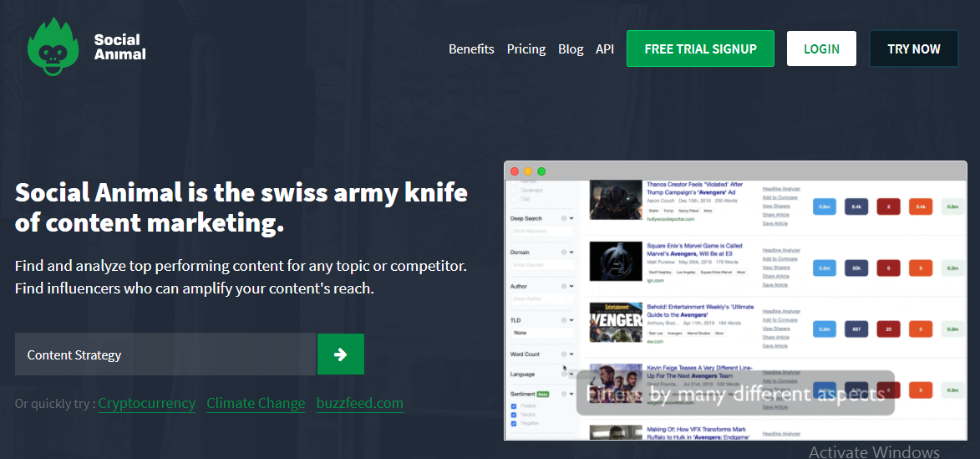Open the Avengers logo thumbnail for Square Enix article
This screenshot has width=980, height=459.
click(616, 261)
